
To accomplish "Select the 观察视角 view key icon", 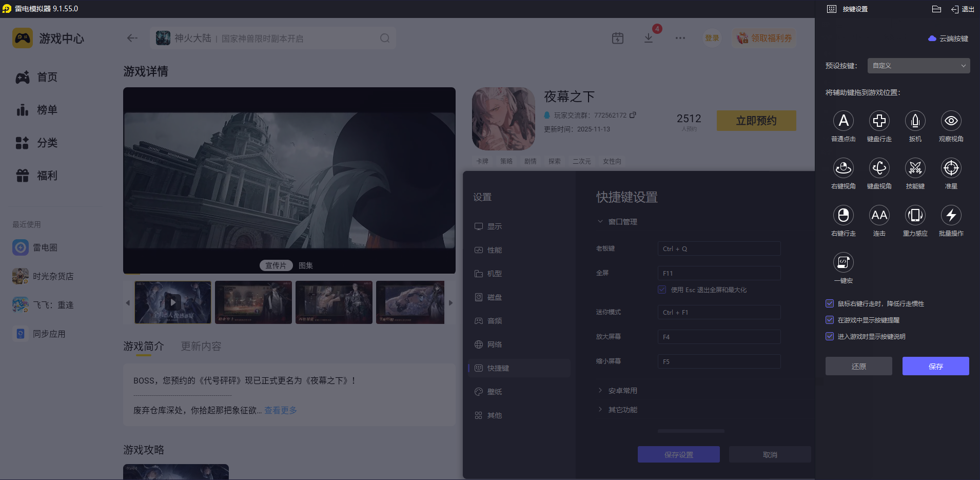I will click(x=951, y=121).
